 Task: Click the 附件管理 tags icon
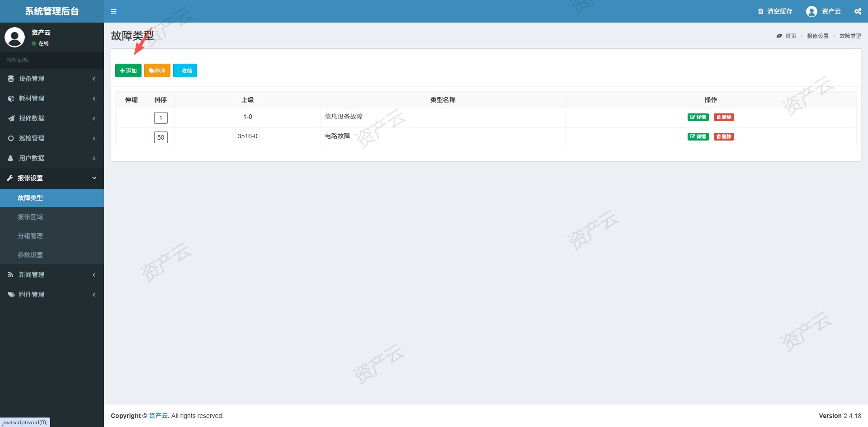(x=11, y=295)
